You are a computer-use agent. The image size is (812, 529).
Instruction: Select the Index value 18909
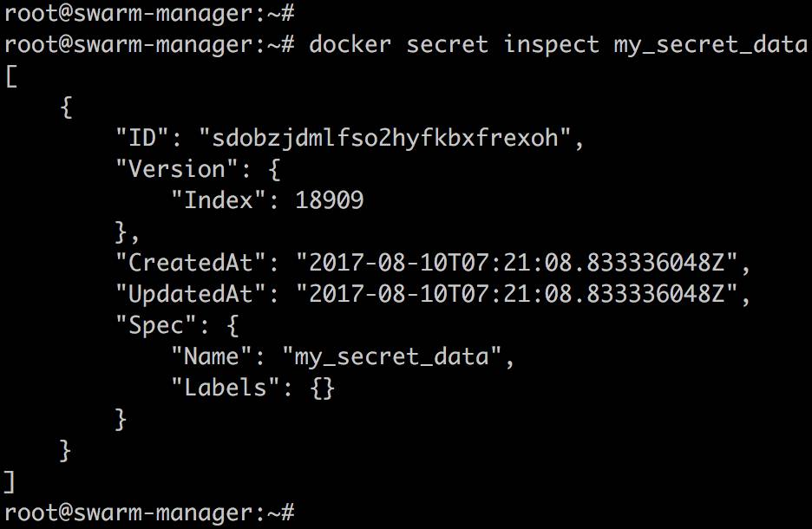(x=330, y=200)
